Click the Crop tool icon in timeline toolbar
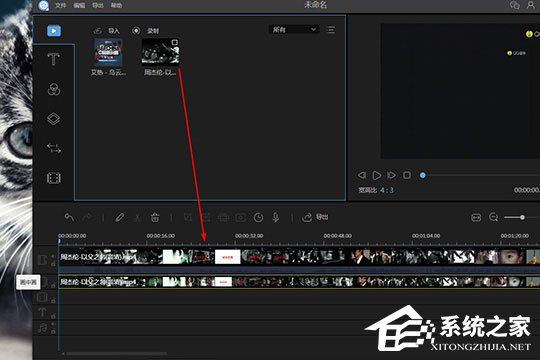Image resolution: width=540 pixels, height=360 pixels. pos(188,217)
